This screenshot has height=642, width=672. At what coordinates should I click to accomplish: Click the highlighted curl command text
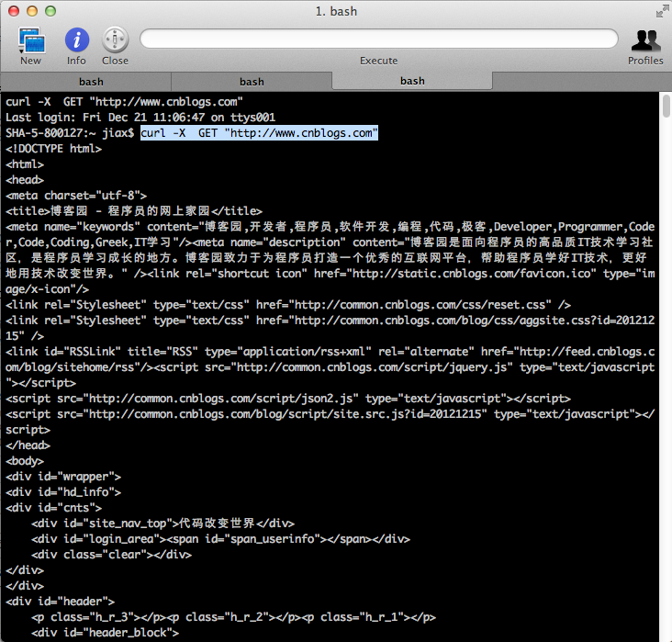[259, 133]
